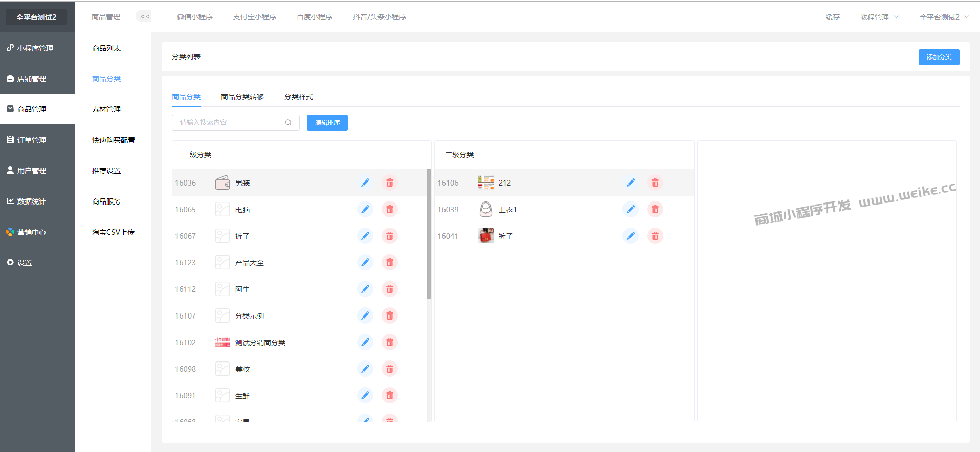Click the 上衣1 bag thumbnail
This screenshot has width=980, height=452.
pos(486,209)
